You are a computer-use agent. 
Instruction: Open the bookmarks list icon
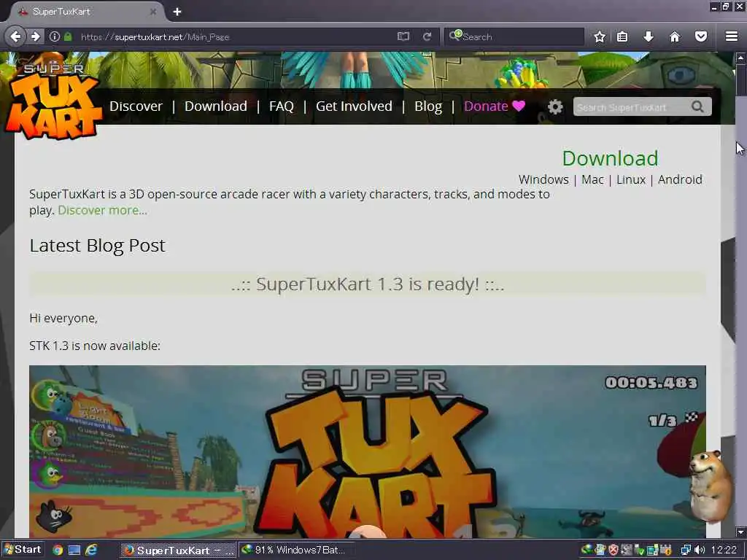(x=622, y=36)
